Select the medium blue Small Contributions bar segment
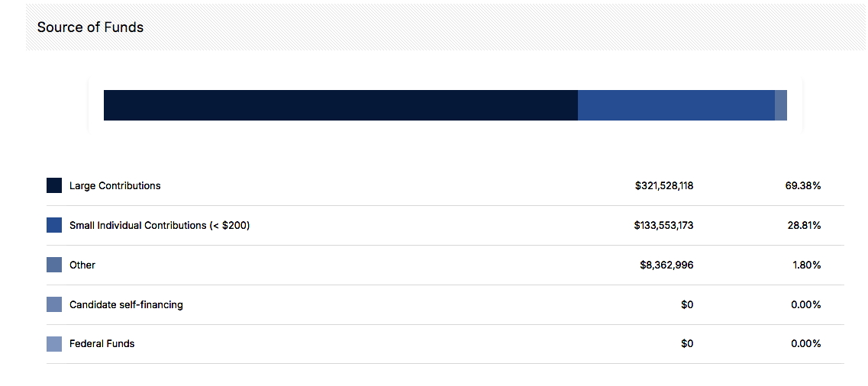The width and height of the screenshot is (868, 386). point(676,105)
